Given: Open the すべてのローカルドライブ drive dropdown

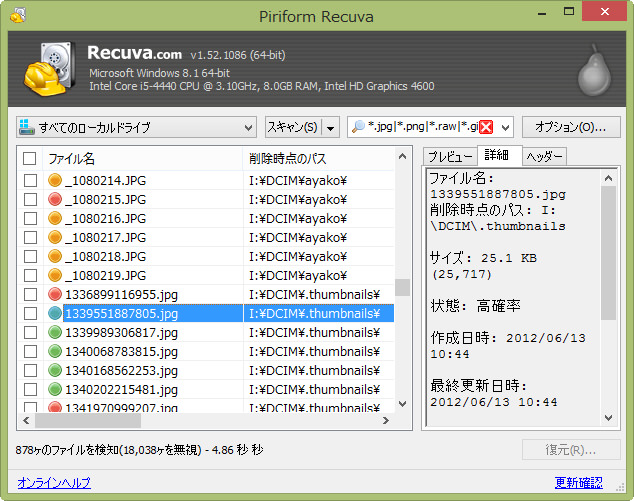Looking at the screenshot, I should click(x=136, y=127).
